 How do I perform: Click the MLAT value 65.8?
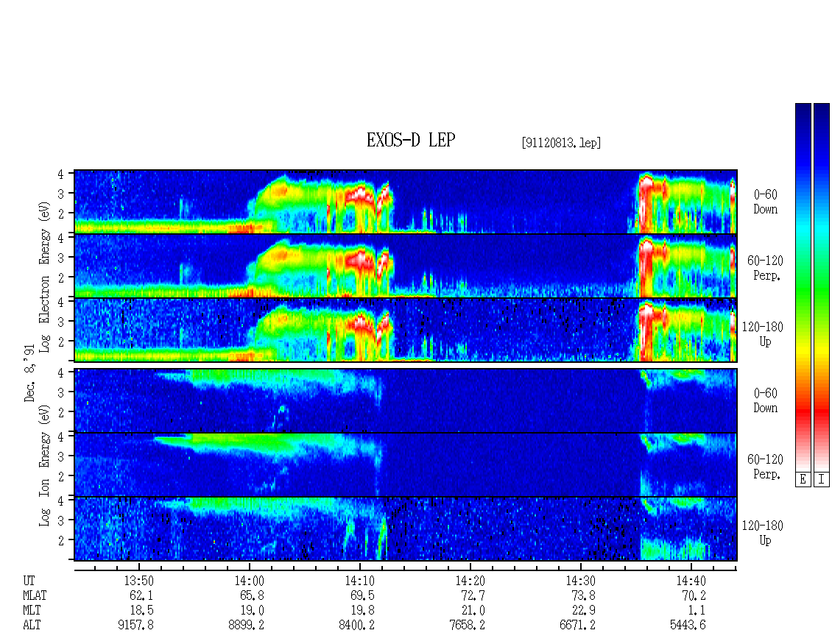point(252,595)
